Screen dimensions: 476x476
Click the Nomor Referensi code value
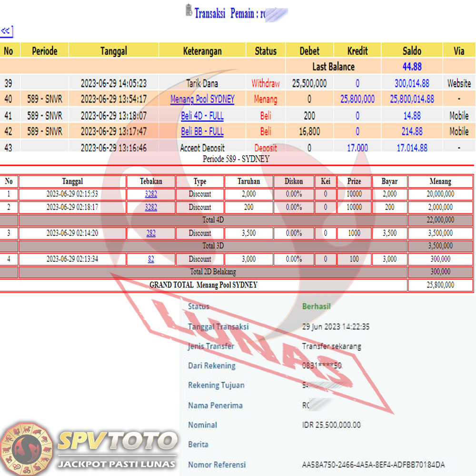[373, 465]
